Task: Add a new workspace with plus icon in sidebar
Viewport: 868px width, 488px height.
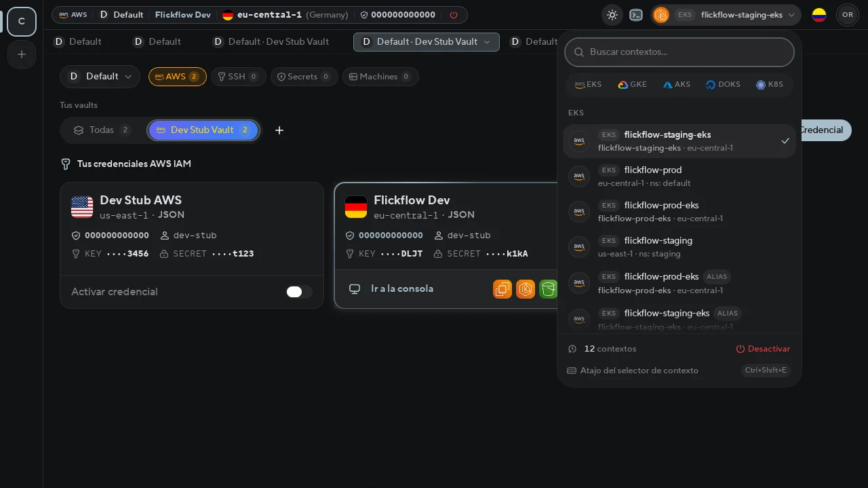Action: pyautogui.click(x=22, y=54)
